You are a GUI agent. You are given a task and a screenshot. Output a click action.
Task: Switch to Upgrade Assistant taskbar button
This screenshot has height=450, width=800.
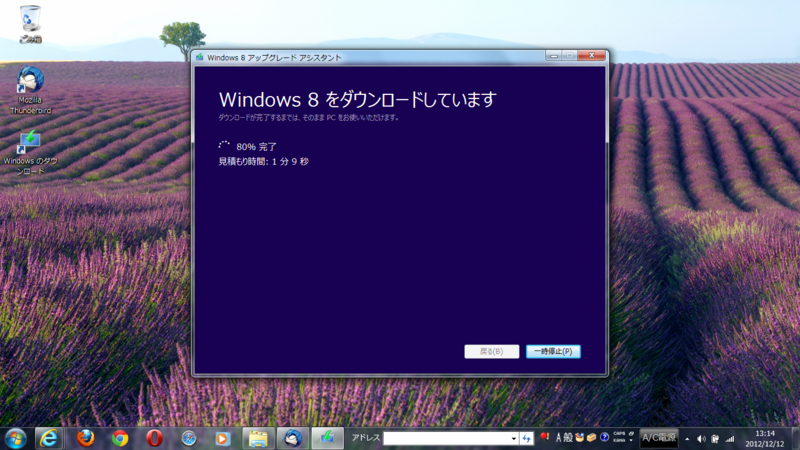pyautogui.click(x=328, y=438)
